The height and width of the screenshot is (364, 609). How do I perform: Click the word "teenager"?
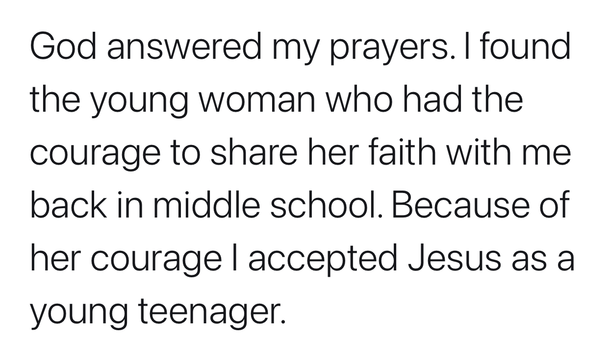click(210, 311)
